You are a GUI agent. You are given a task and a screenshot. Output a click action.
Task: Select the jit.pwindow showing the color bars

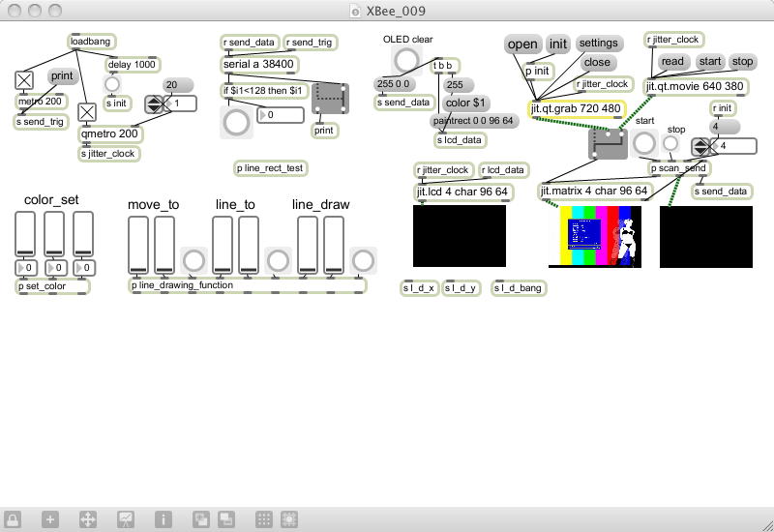pos(595,236)
